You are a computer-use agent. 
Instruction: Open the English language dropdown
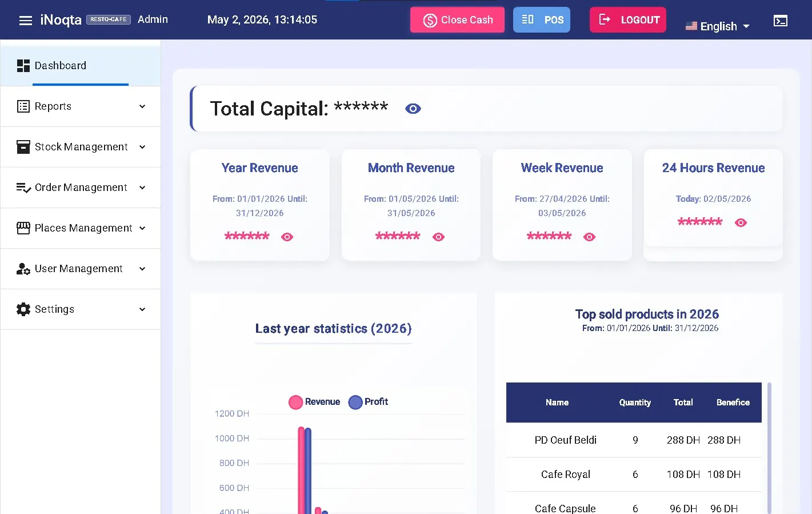(x=718, y=26)
